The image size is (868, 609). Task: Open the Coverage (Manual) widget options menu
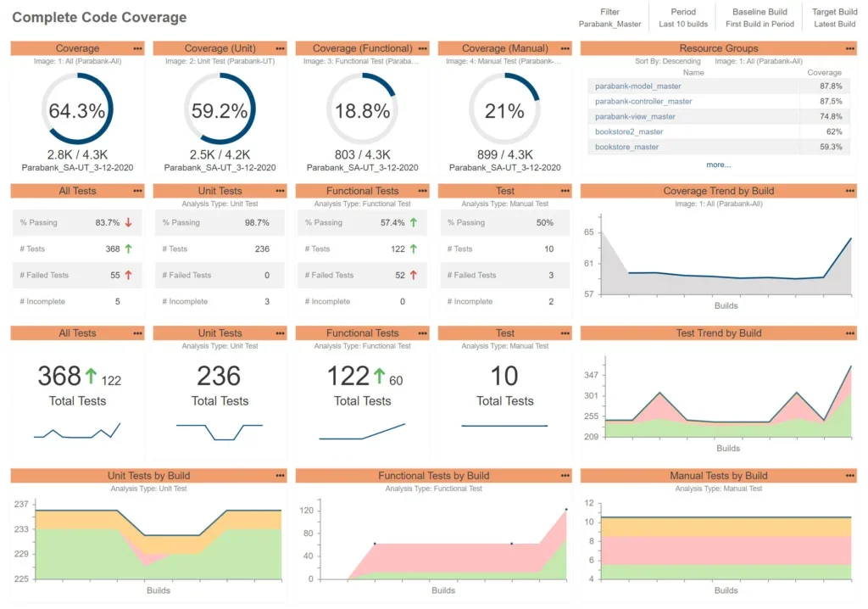[x=565, y=49]
